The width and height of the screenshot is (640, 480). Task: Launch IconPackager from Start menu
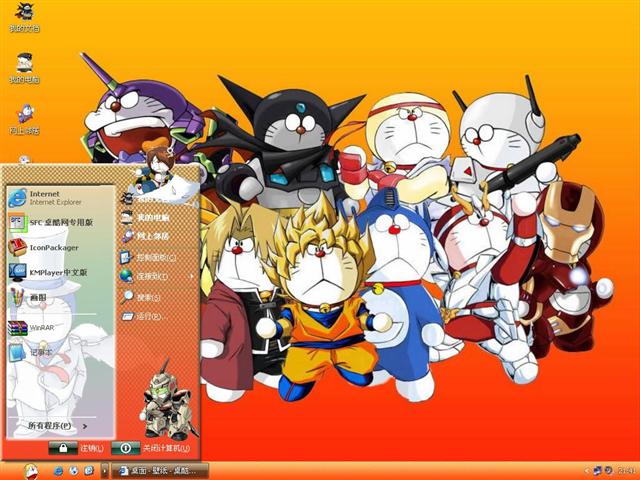coord(60,247)
